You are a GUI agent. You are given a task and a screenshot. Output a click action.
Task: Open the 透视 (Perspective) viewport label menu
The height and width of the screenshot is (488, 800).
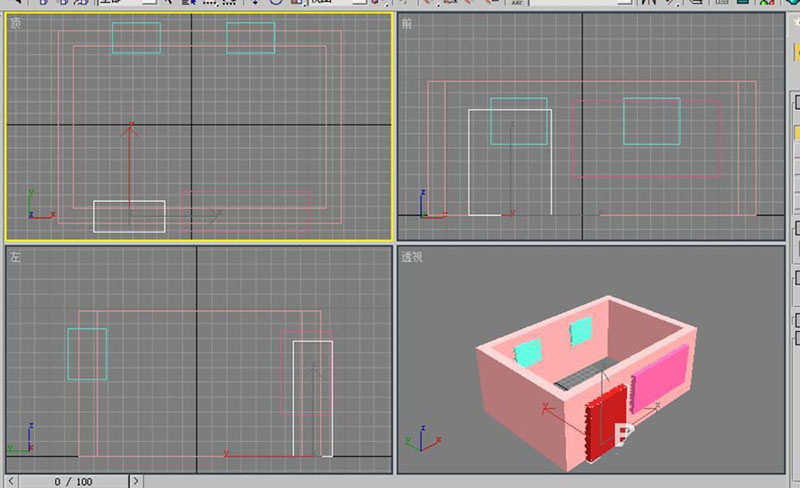411,257
